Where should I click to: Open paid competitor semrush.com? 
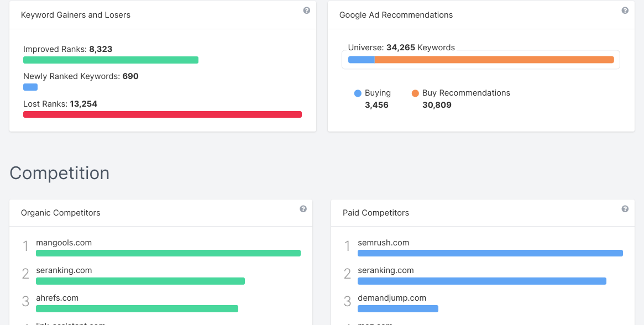click(383, 243)
